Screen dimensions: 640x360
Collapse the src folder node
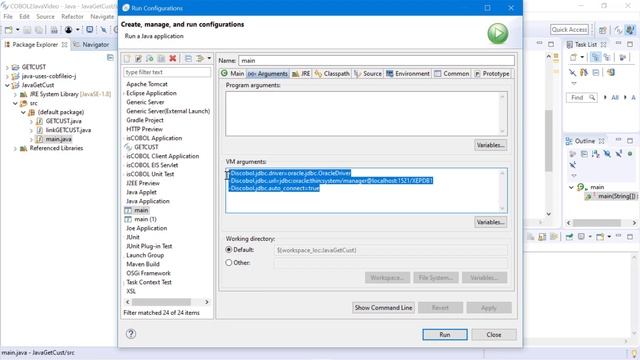pos(15,103)
